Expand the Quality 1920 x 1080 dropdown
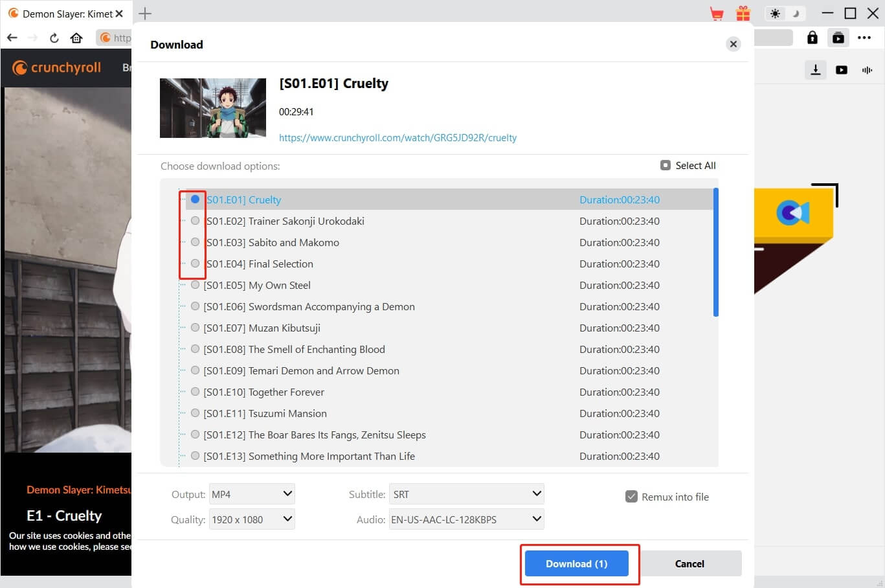The image size is (885, 588). click(x=252, y=519)
